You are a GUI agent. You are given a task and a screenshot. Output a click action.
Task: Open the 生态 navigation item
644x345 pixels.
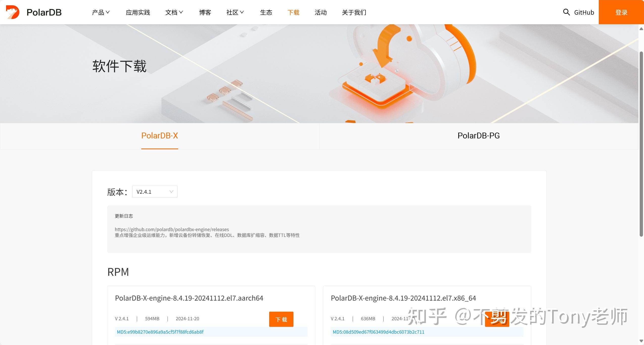coord(266,12)
